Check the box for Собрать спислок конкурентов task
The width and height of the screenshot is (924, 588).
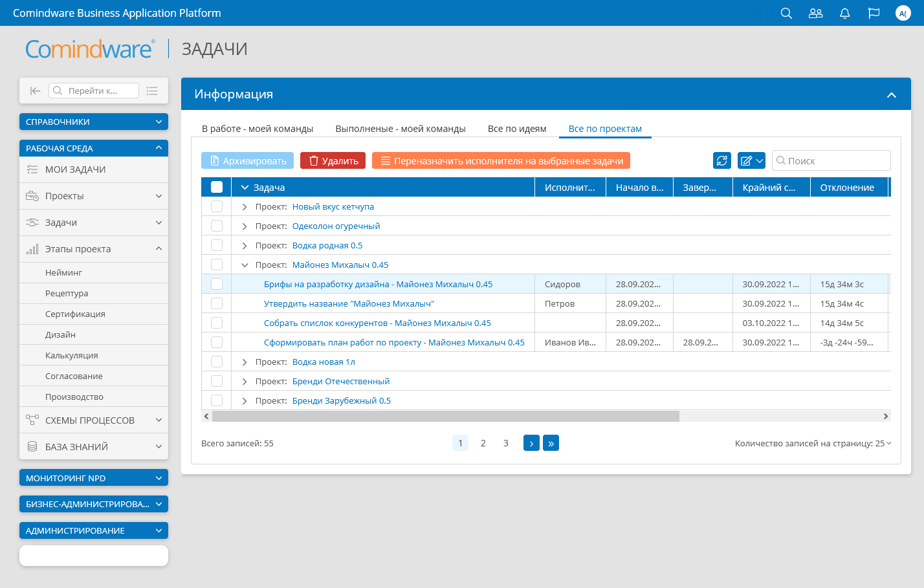pyautogui.click(x=217, y=323)
